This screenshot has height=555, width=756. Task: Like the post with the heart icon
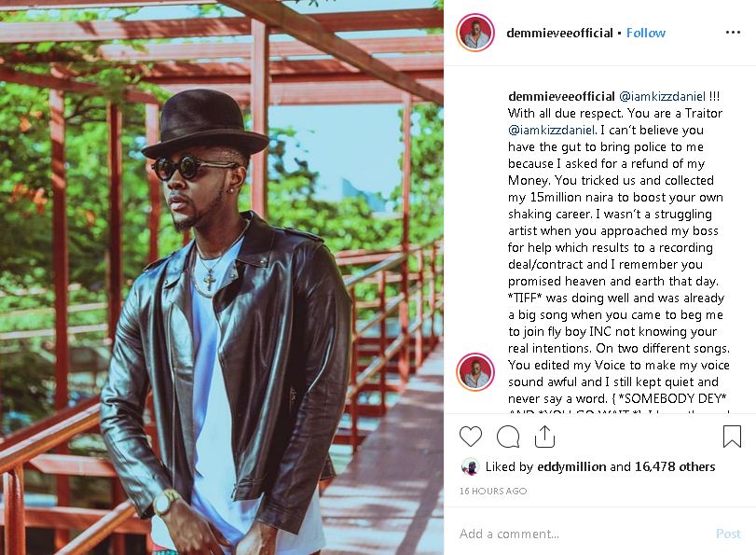point(471,437)
